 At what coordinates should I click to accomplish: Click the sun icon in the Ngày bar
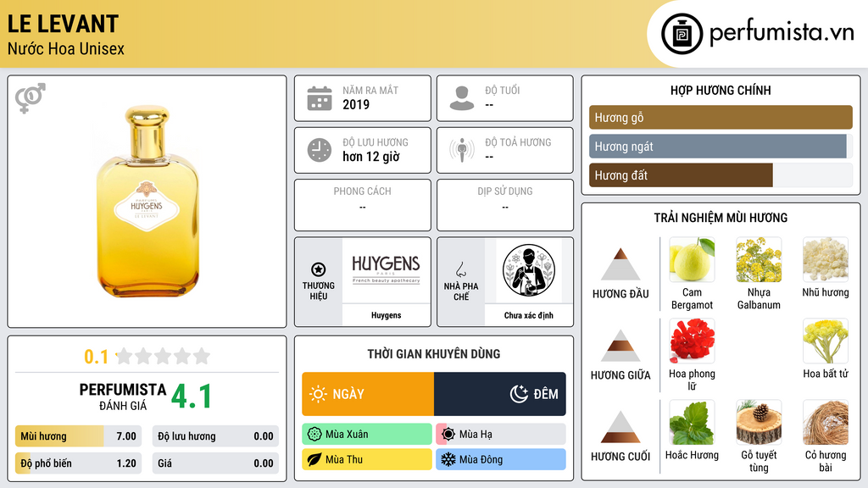coord(318,394)
